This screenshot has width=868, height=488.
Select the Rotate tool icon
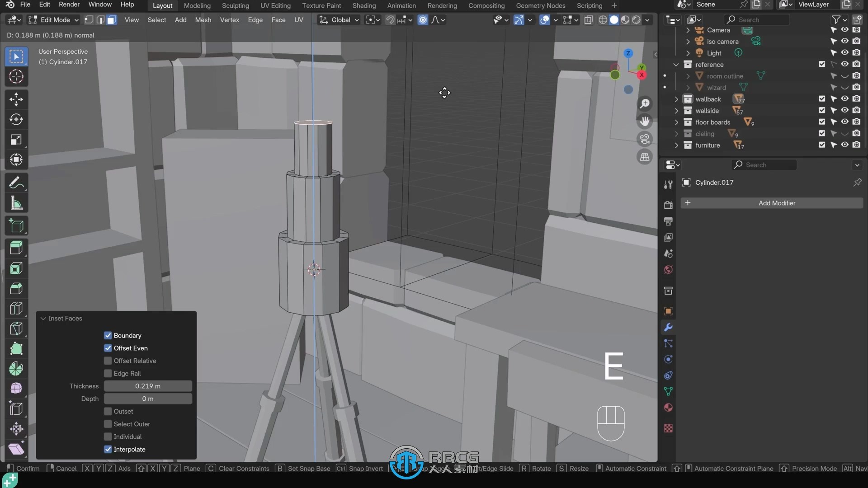tap(16, 118)
